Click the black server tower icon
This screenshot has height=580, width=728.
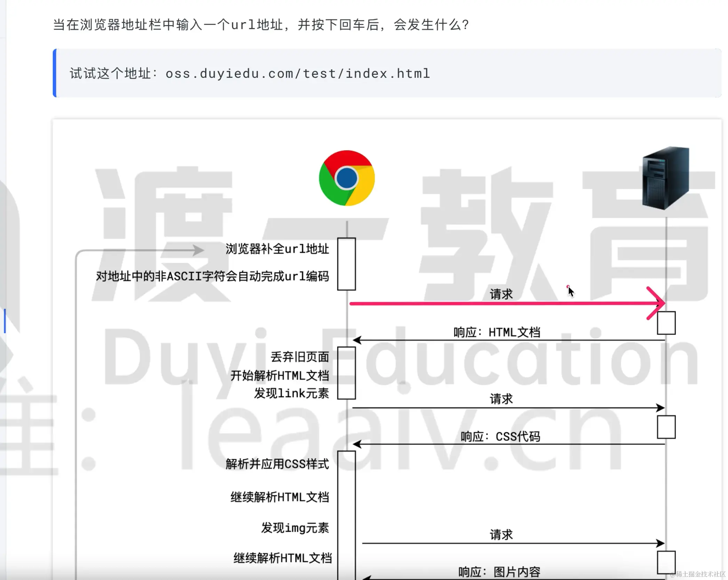click(x=665, y=178)
